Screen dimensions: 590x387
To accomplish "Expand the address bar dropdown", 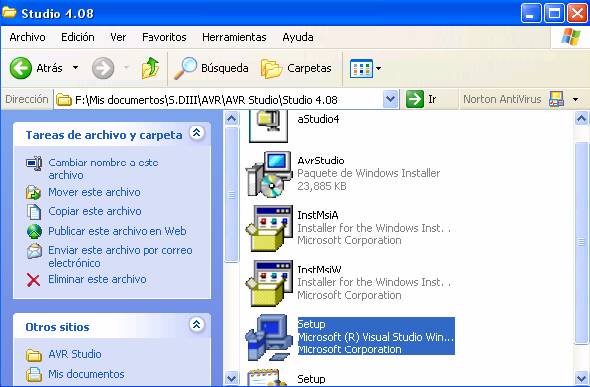I will coord(391,99).
